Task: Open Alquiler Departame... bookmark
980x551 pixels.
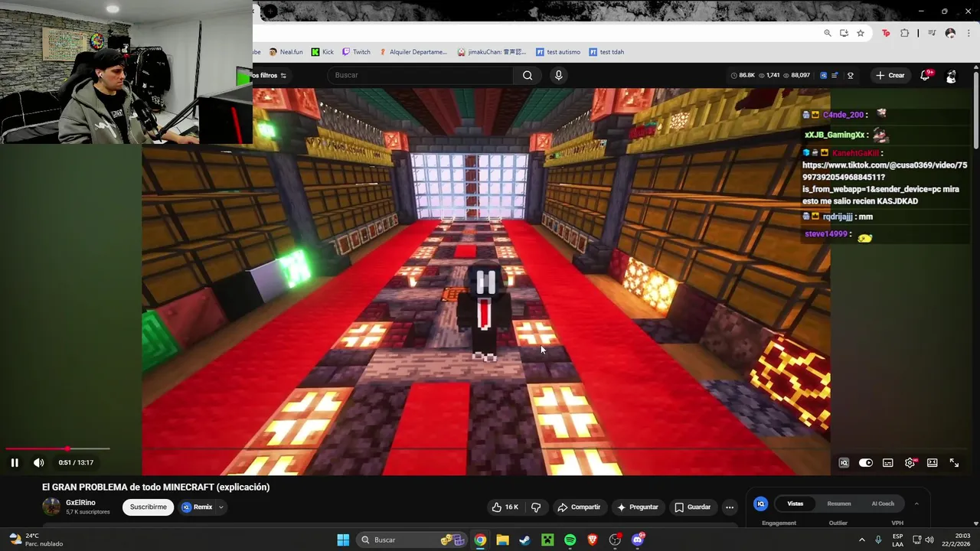Action: pyautogui.click(x=412, y=52)
